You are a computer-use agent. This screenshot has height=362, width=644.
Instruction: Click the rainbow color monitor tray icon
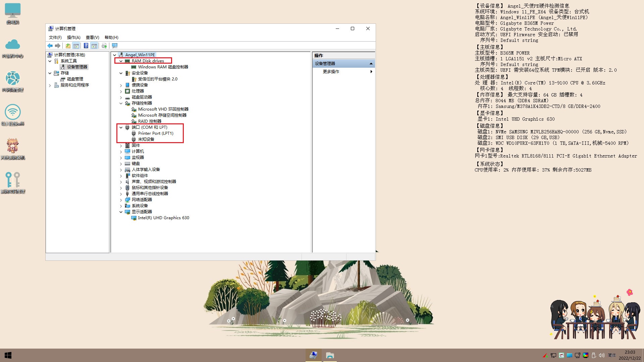[x=586, y=355]
